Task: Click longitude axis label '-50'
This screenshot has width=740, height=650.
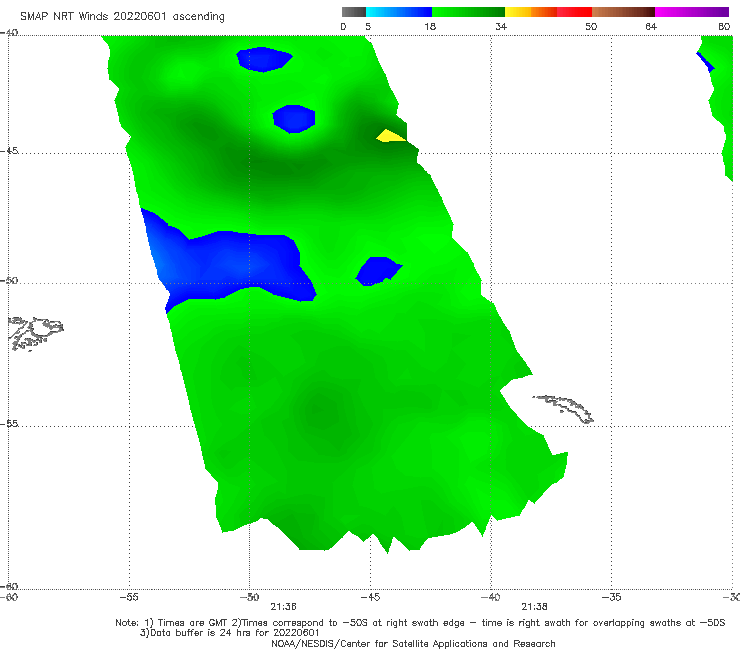Action: click(x=249, y=597)
